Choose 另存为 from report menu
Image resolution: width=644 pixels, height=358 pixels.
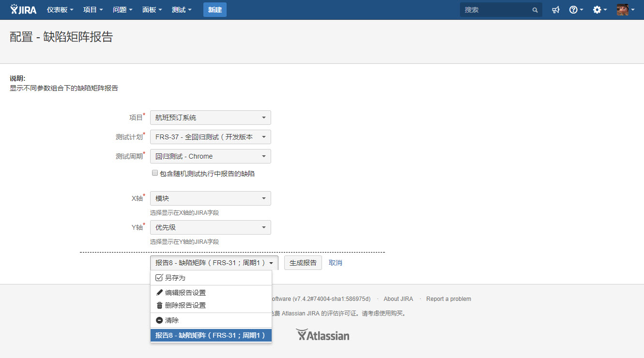(211, 278)
